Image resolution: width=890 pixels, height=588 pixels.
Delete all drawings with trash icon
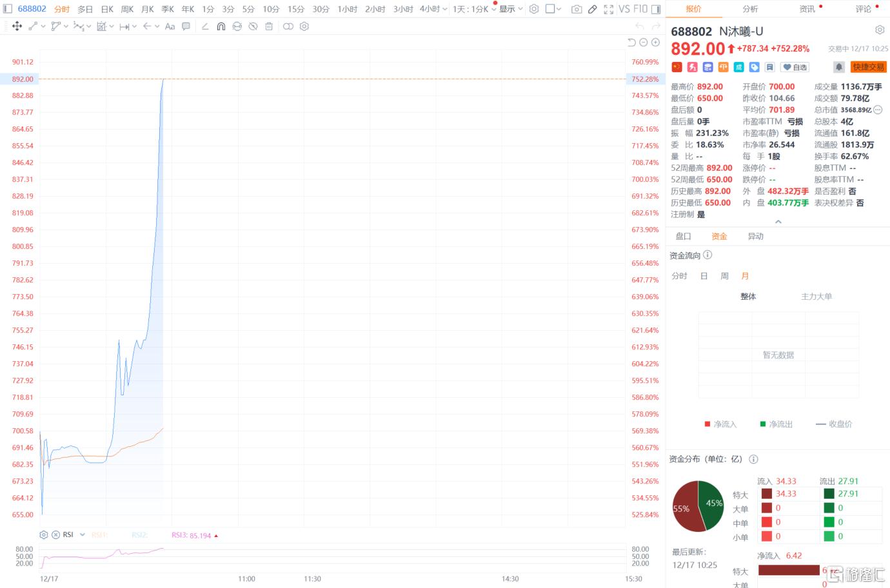(x=269, y=26)
